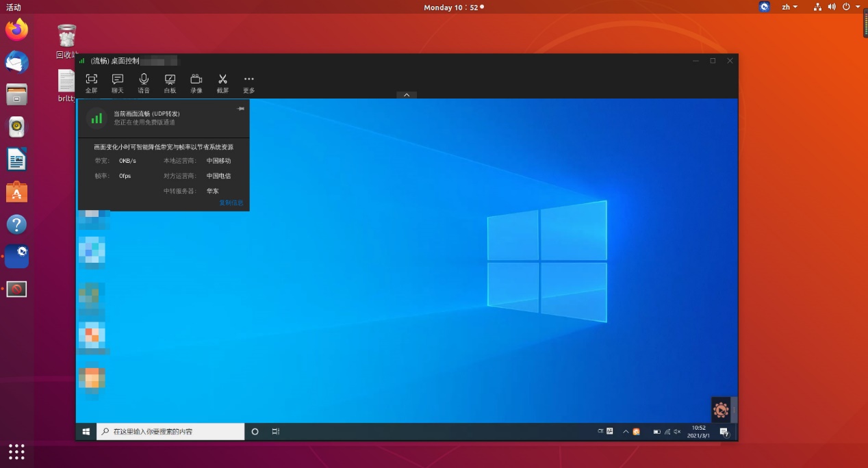Image resolution: width=868 pixels, height=468 pixels.
Task: Click the 0KB/s bandwidth value
Action: click(x=127, y=161)
